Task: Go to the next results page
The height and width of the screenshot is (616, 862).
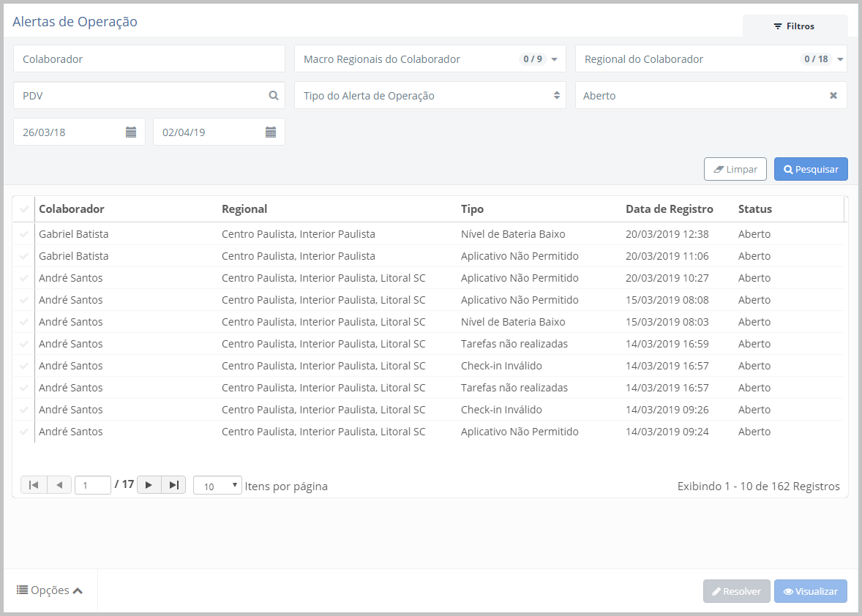Action: pos(149,485)
